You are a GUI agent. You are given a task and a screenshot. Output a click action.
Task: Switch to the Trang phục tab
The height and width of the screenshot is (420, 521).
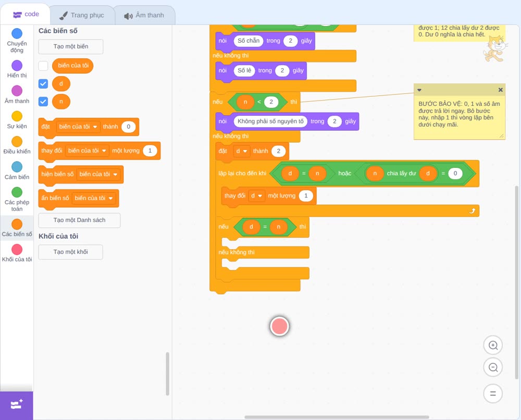(x=81, y=15)
